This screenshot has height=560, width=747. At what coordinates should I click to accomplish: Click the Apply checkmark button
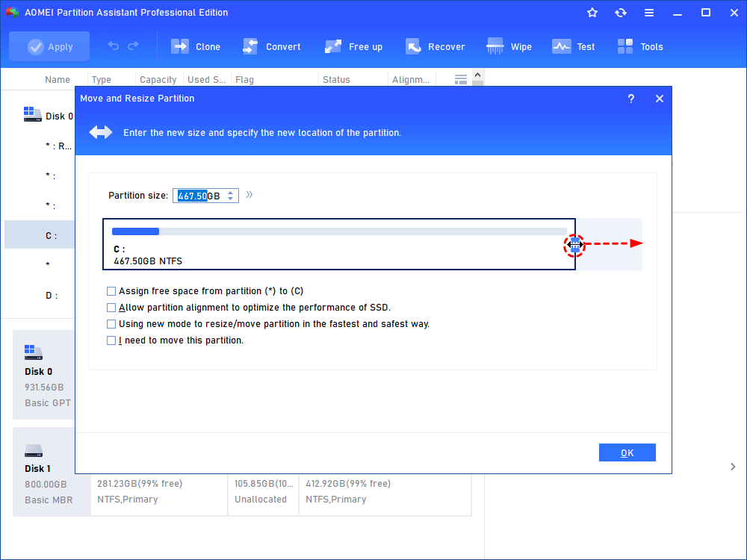click(x=49, y=46)
